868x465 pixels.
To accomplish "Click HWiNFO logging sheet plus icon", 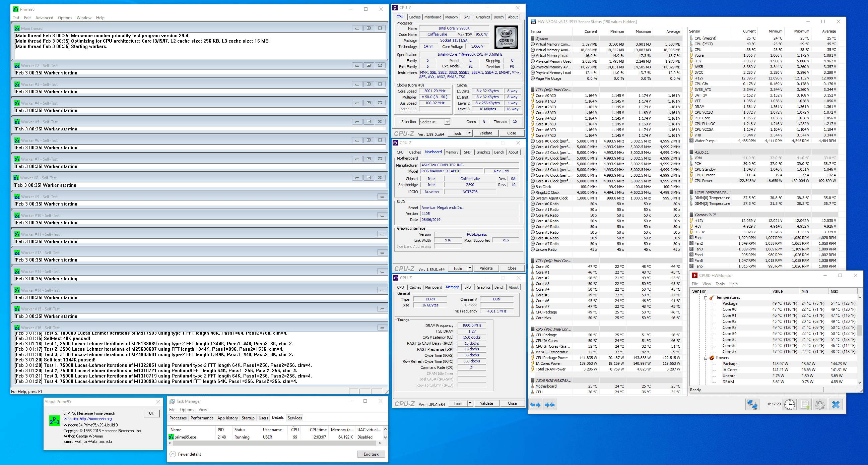I will pyautogui.click(x=805, y=404).
